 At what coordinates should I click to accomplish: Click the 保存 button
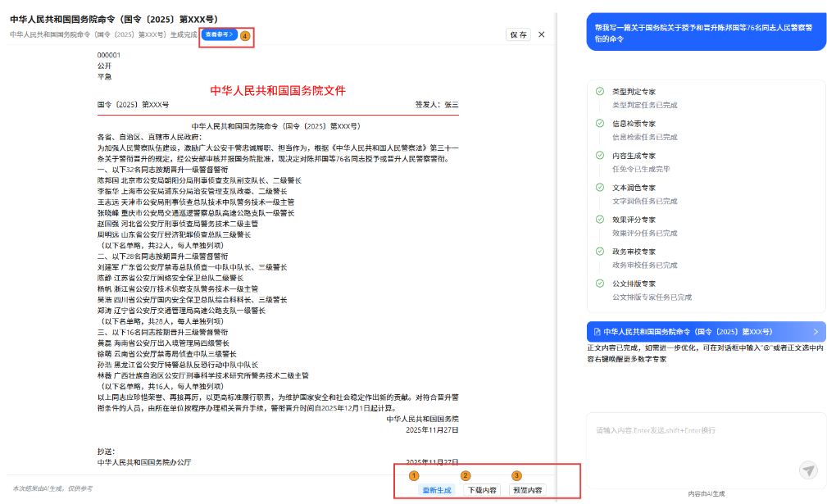[518, 34]
